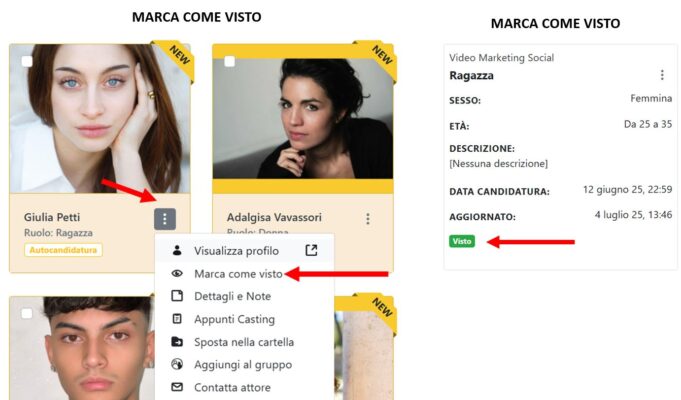This screenshot has height=400, width=681.
Task: Click the note page icon for Dettagli e Note
Action: [x=177, y=296]
